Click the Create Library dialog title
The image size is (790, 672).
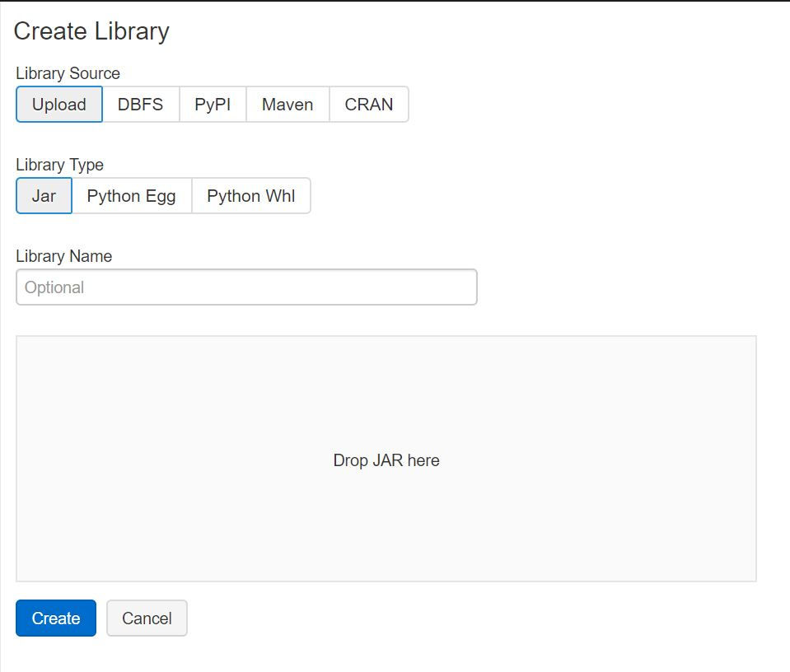point(91,31)
